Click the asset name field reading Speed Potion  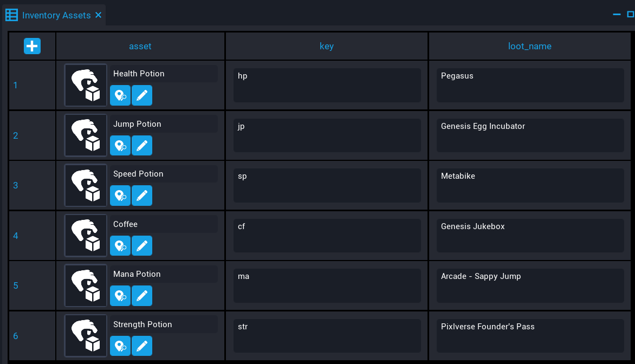click(164, 173)
